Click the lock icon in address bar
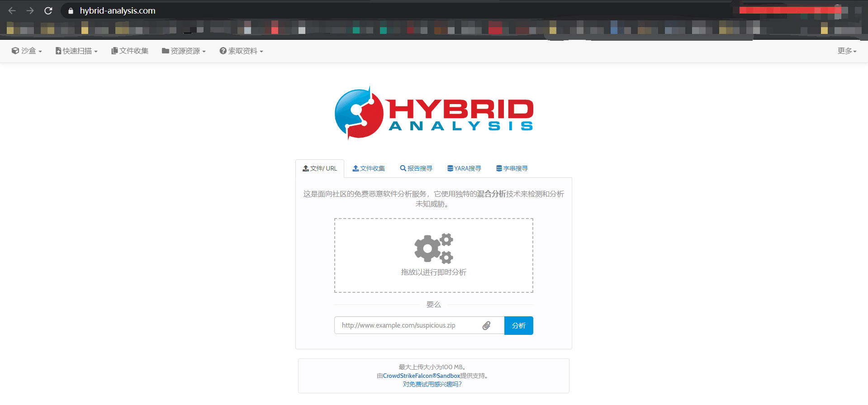Screen dimensions: 868x405 pyautogui.click(x=71, y=11)
